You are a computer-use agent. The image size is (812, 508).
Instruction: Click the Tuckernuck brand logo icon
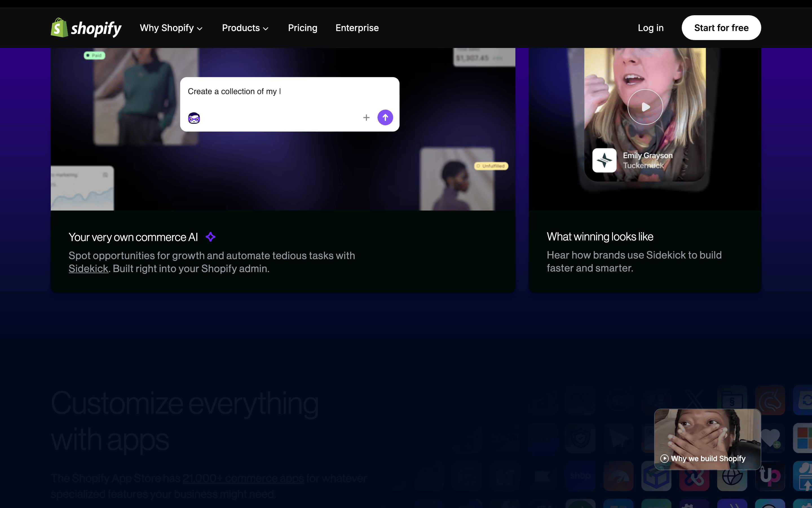604,160
